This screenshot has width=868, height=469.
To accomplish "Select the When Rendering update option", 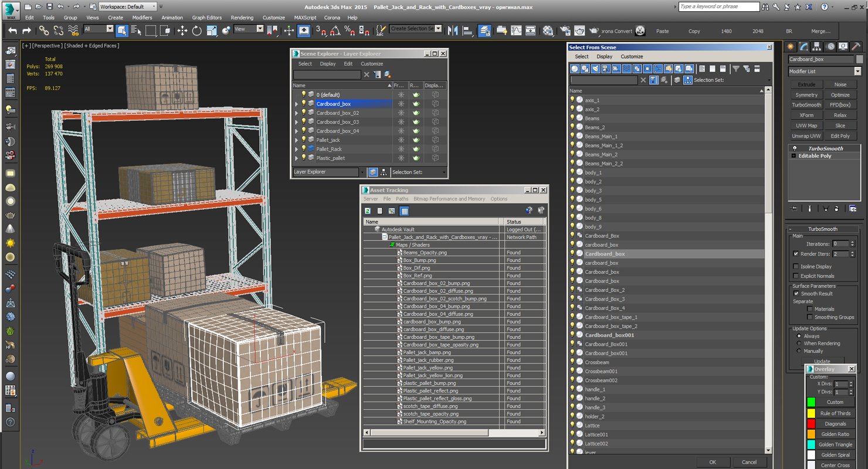I will 799,344.
